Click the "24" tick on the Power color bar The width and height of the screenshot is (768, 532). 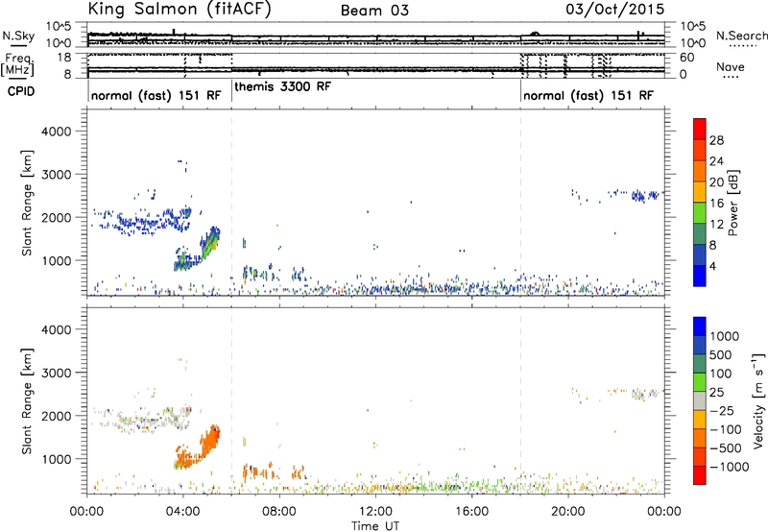(x=716, y=161)
